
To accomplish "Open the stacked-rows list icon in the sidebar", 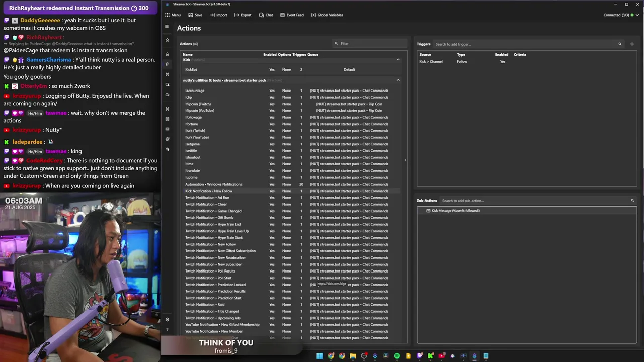I will coord(167,129).
